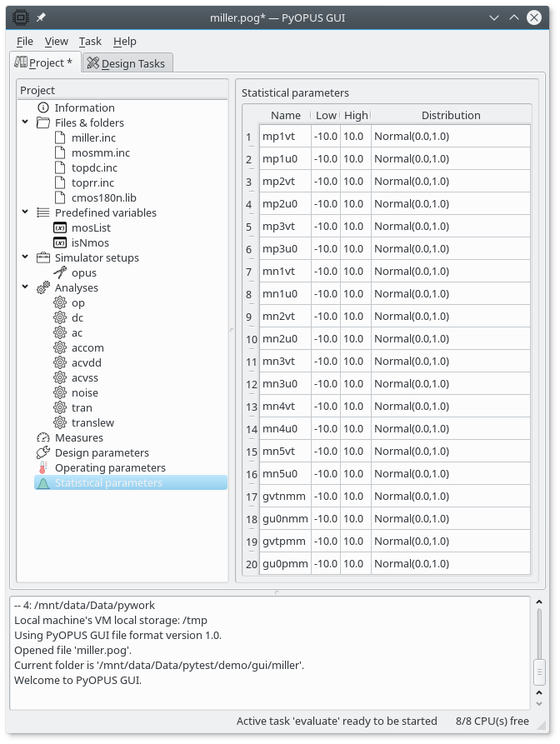Sort table by Name column header
Screen dimensions: 560x744
[x=286, y=115]
